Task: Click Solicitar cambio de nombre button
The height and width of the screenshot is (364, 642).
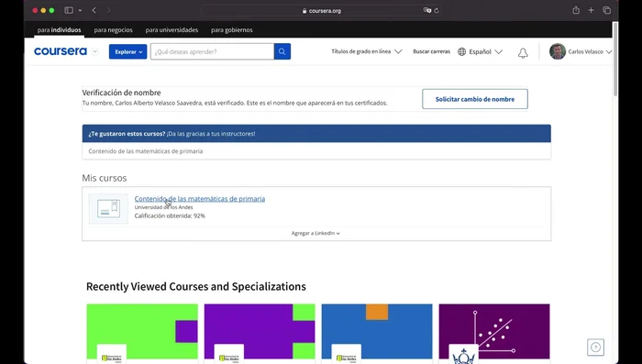Action: pos(475,99)
